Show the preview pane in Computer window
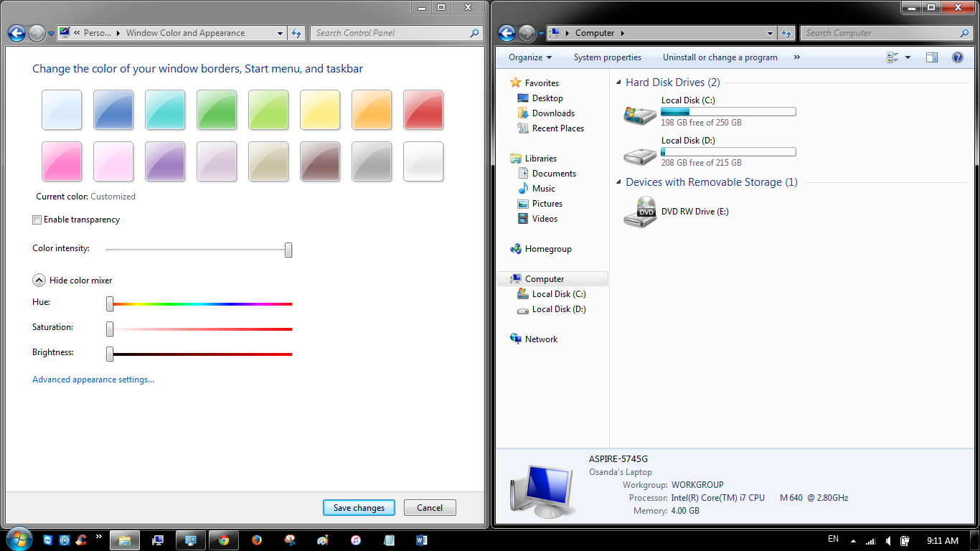Viewport: 980px width, 551px height. point(932,57)
